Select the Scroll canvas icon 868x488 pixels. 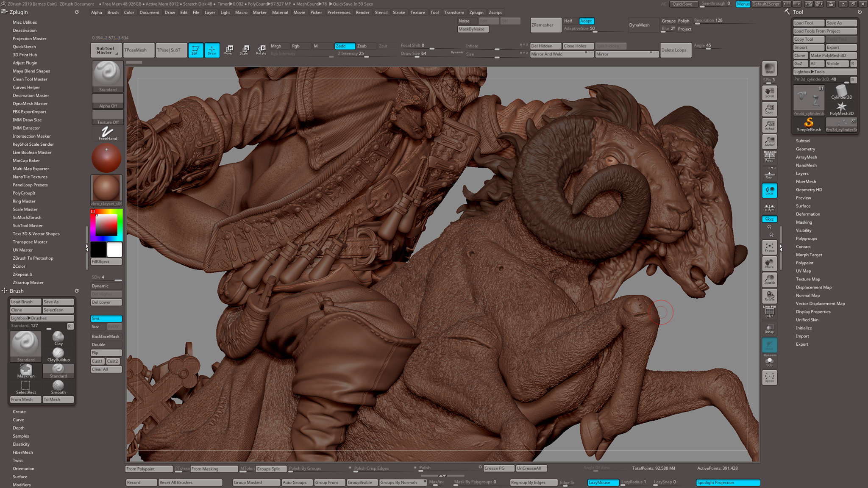[x=769, y=92]
